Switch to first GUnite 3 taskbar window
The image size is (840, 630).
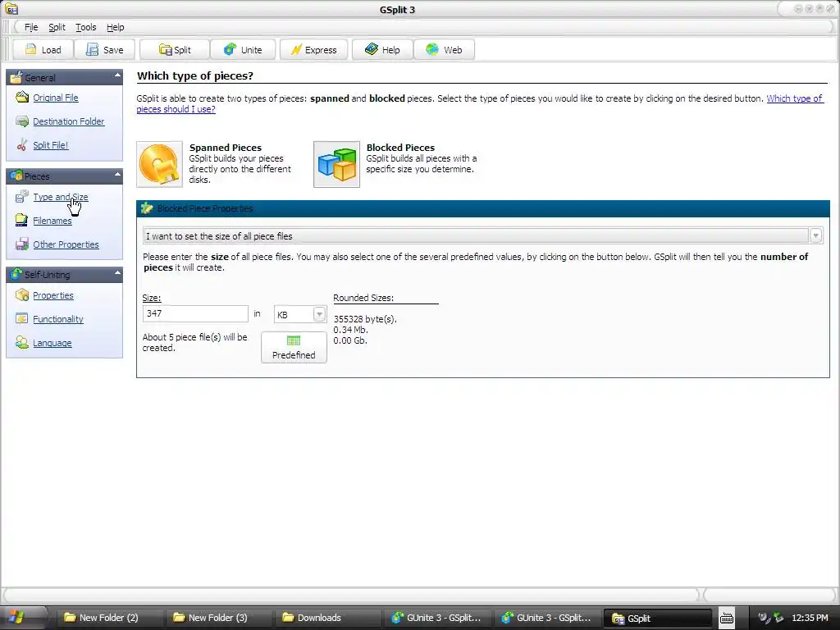(436, 618)
